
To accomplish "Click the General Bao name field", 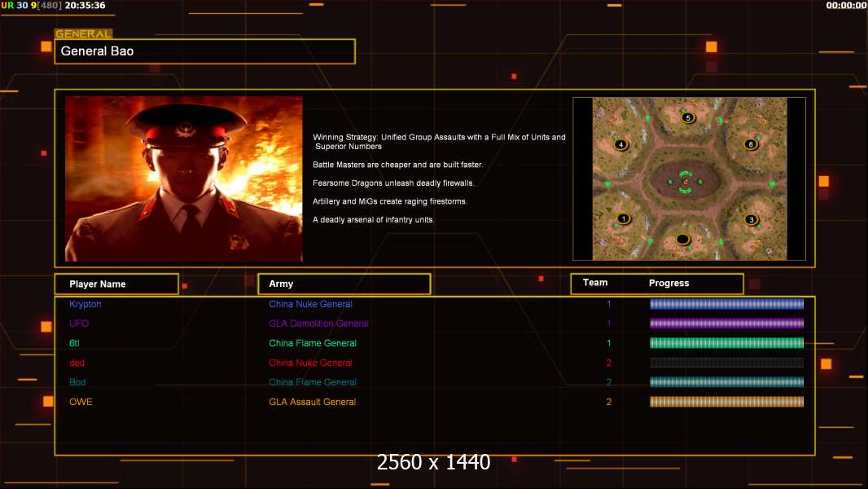I will [205, 51].
